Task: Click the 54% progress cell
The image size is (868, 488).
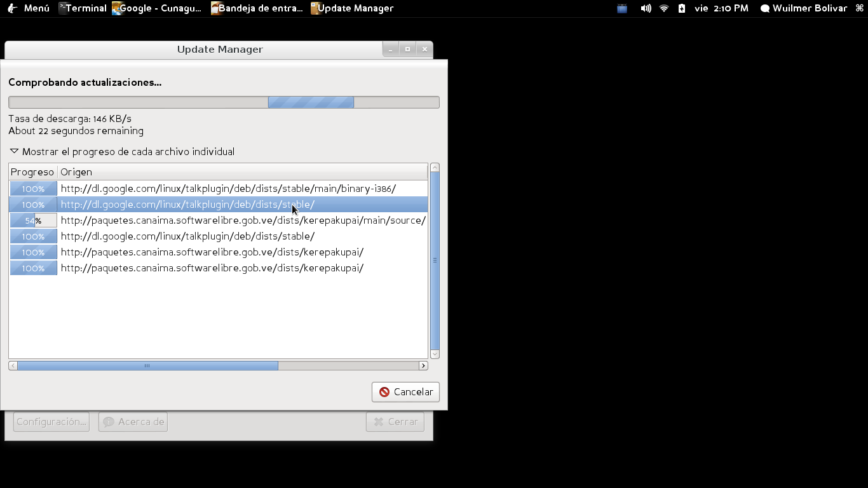Action: (x=33, y=220)
